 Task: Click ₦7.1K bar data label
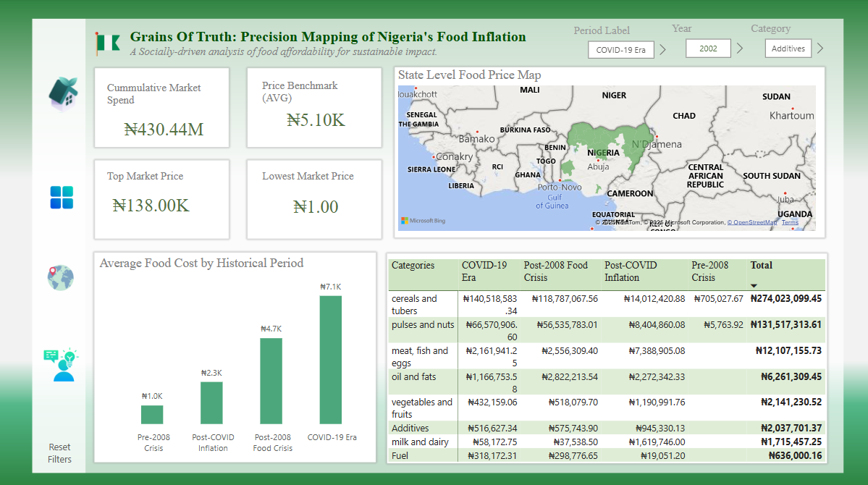[331, 287]
